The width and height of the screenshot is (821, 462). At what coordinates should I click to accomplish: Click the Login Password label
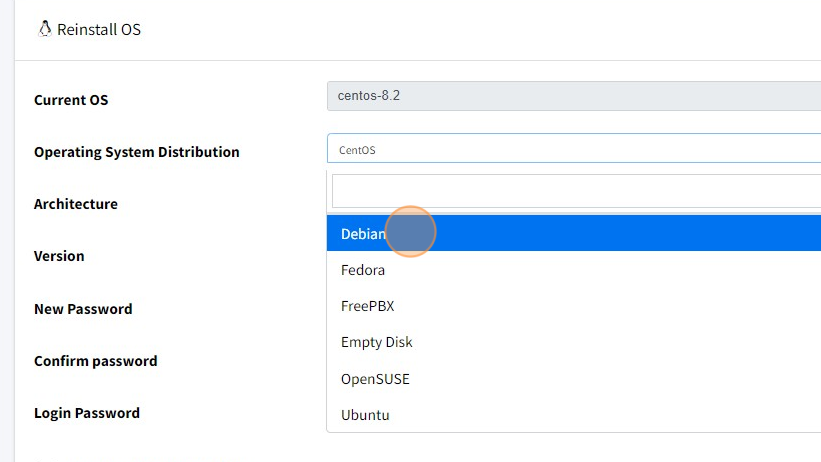click(x=87, y=413)
